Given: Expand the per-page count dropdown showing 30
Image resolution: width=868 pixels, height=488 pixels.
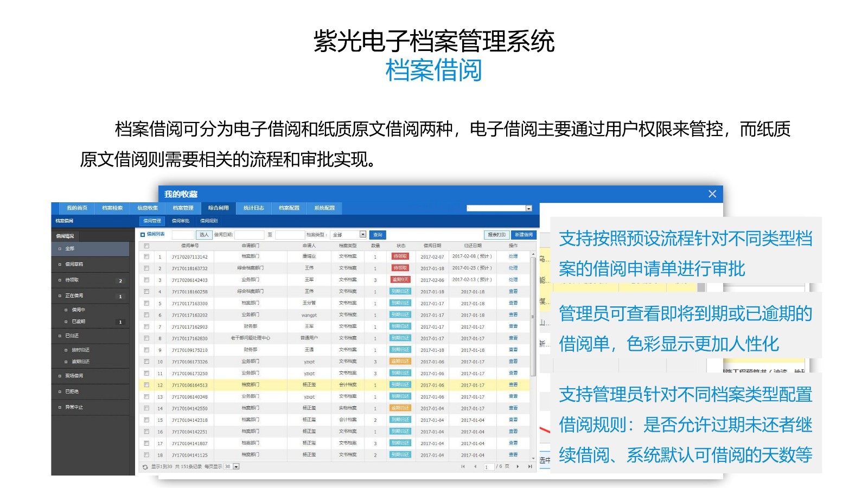Looking at the screenshot, I should coord(236,467).
